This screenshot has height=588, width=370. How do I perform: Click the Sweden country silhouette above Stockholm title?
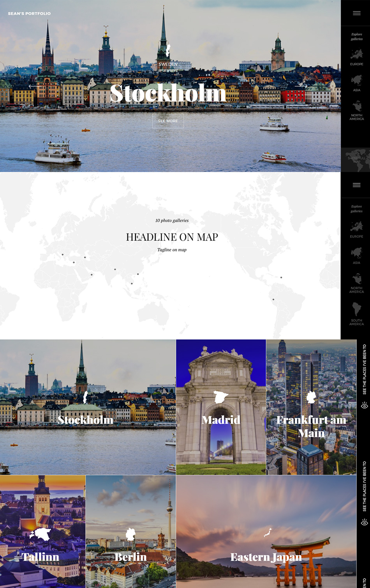point(168,51)
